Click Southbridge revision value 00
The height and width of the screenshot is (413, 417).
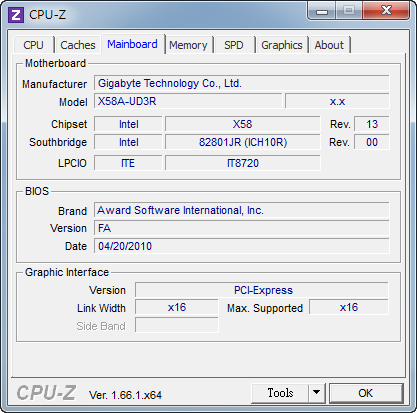click(372, 142)
